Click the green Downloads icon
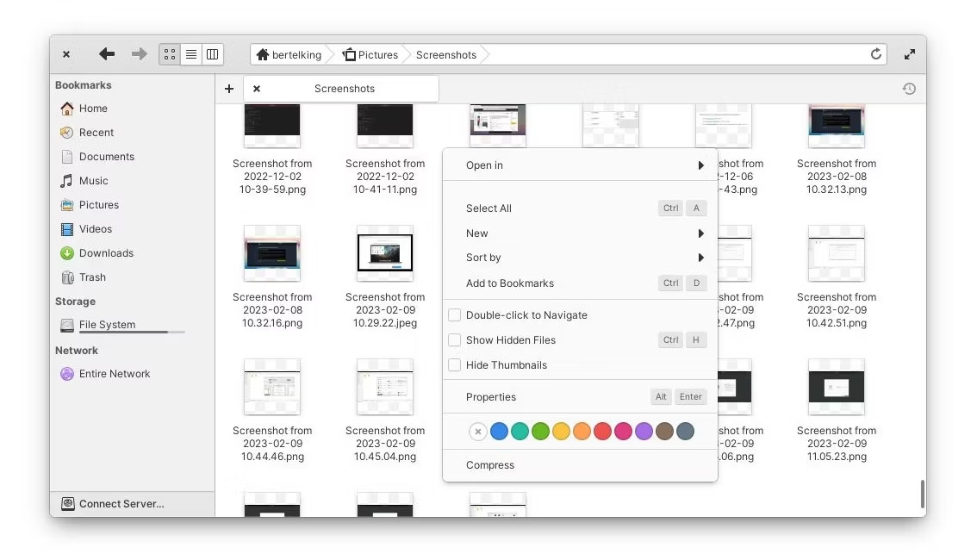Image resolution: width=977 pixels, height=560 pixels. [x=66, y=253]
